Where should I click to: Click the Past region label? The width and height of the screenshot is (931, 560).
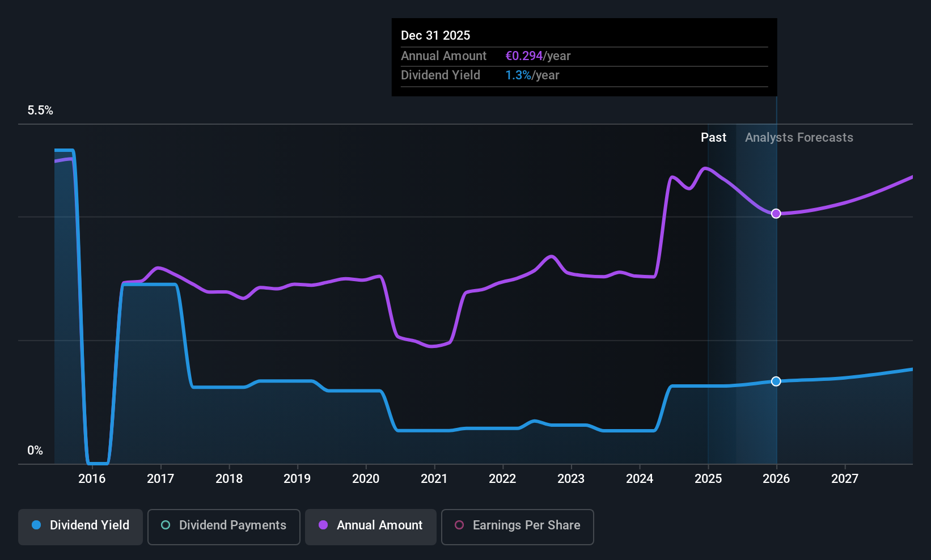tap(713, 138)
